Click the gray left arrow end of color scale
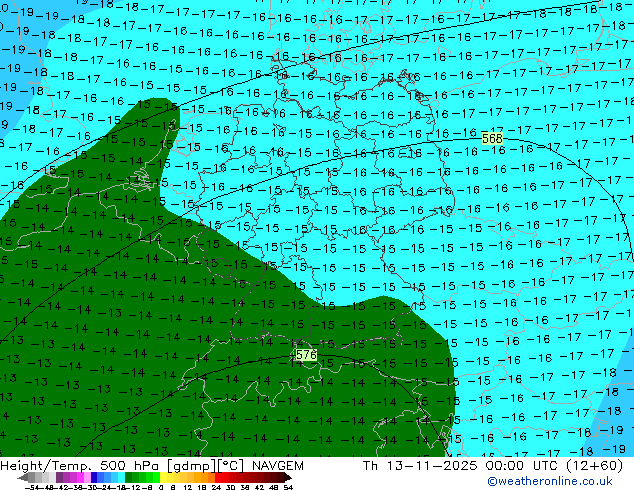The width and height of the screenshot is (634, 490). point(23,477)
